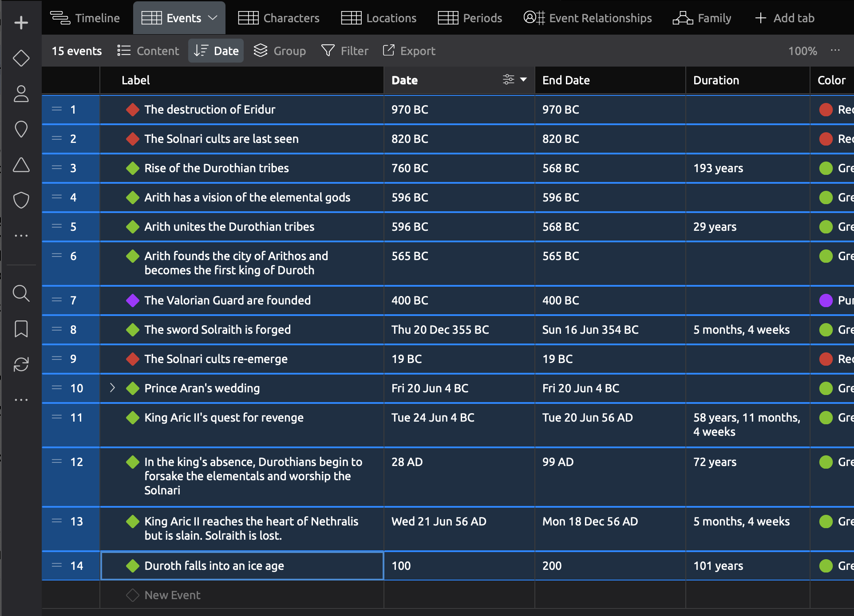Viewport: 854px width, 616px height.
Task: Open the Events tab dropdown chevron
Action: click(213, 18)
